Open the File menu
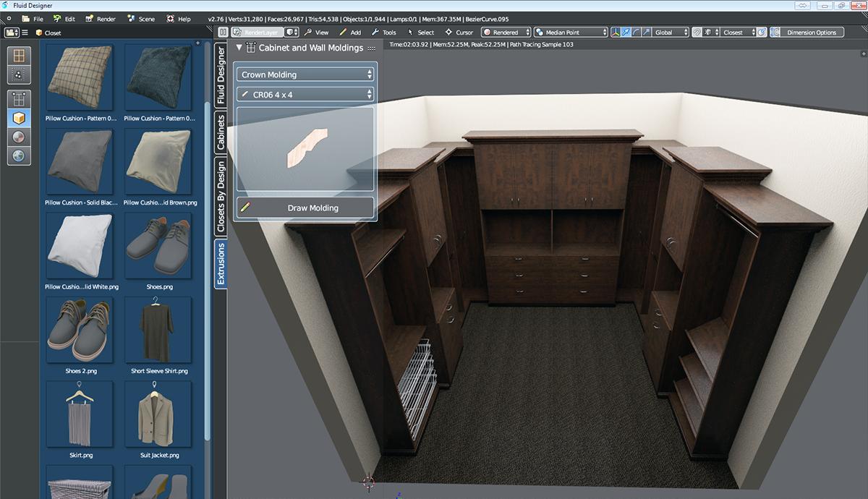The height and width of the screenshot is (499, 868). [33, 19]
